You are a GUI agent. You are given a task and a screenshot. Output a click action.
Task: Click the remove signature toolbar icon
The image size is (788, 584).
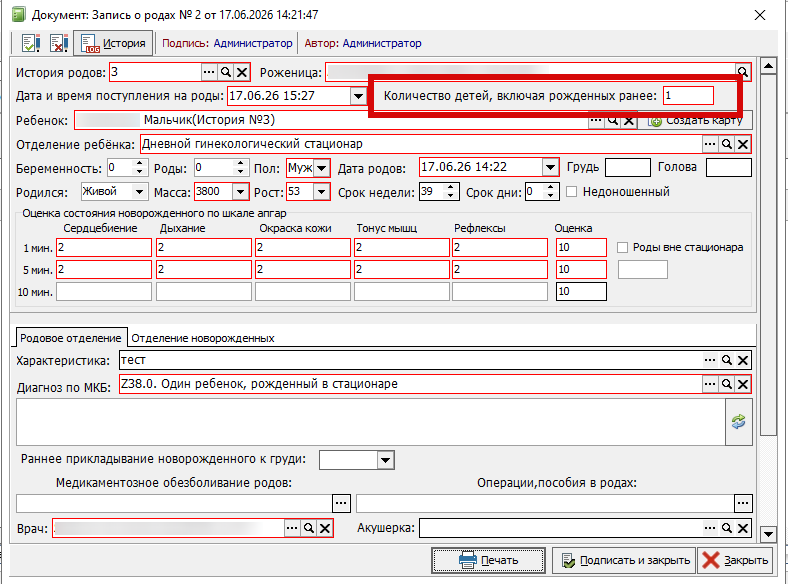click(x=59, y=43)
